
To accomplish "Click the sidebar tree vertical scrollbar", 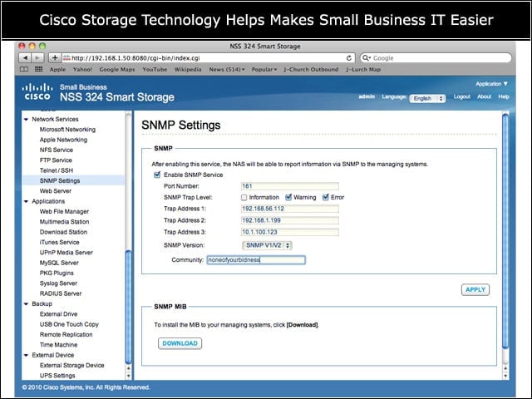I will (x=128, y=307).
